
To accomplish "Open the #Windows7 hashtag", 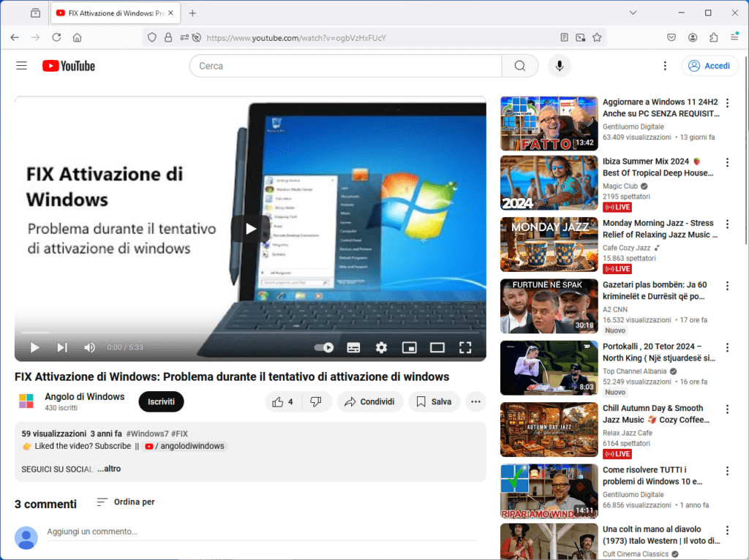I will pyautogui.click(x=147, y=434).
